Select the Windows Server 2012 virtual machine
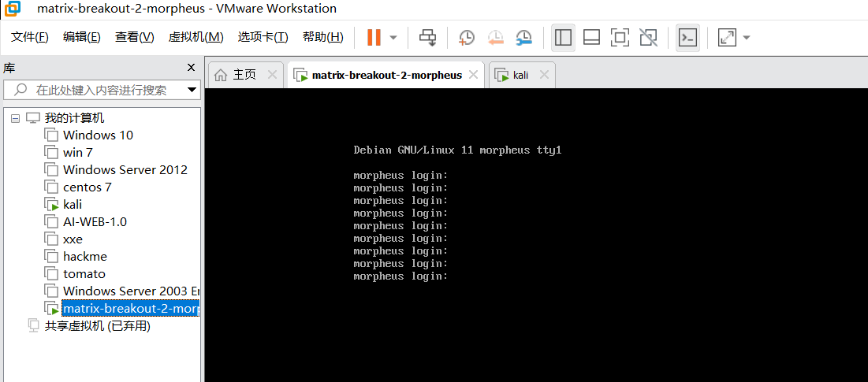The image size is (868, 382). 125,169
